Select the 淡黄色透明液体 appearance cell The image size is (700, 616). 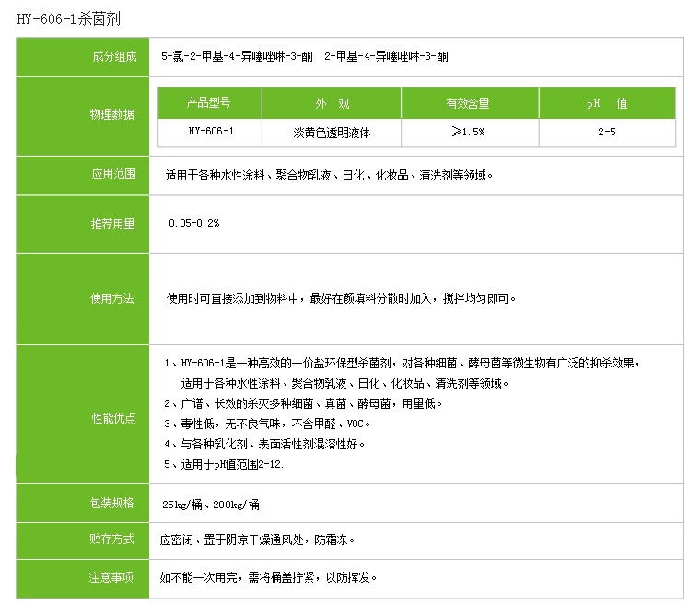click(x=332, y=132)
